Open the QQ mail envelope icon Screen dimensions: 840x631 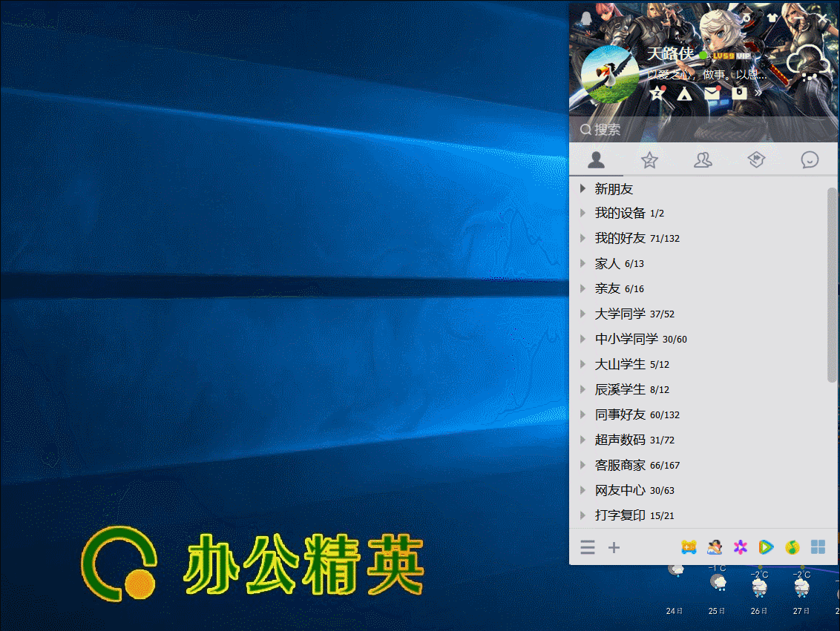click(712, 93)
